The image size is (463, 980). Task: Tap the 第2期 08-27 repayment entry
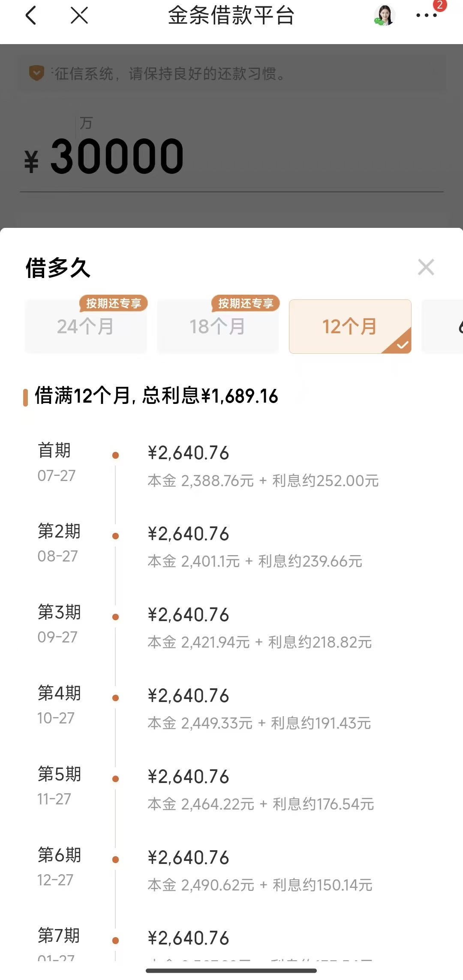pyautogui.click(x=231, y=546)
